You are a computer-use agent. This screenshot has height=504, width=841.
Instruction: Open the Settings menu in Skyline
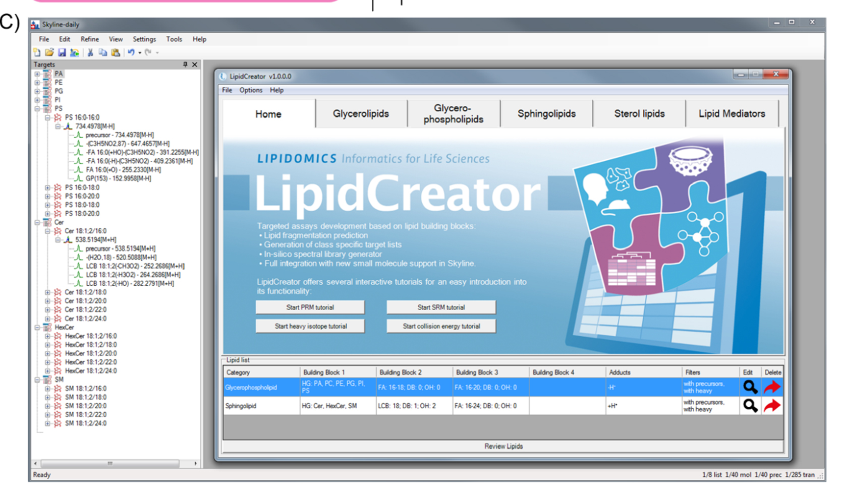(x=144, y=39)
